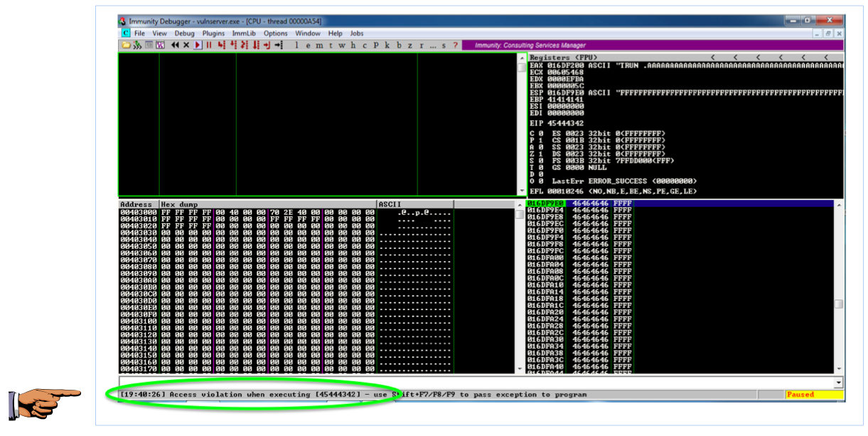Click the Run program play icon
The width and height of the screenshot is (868, 436).
[198, 45]
